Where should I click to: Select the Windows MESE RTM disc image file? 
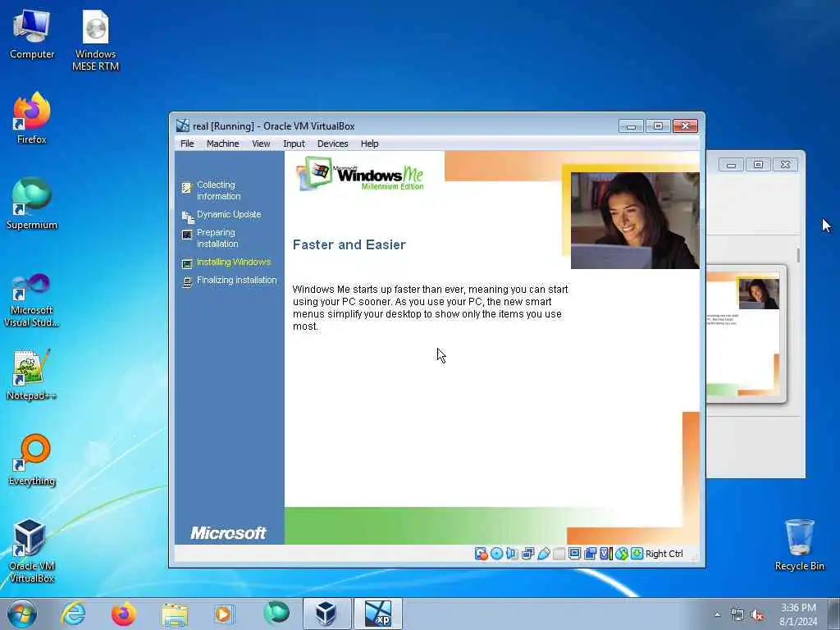(x=95, y=41)
